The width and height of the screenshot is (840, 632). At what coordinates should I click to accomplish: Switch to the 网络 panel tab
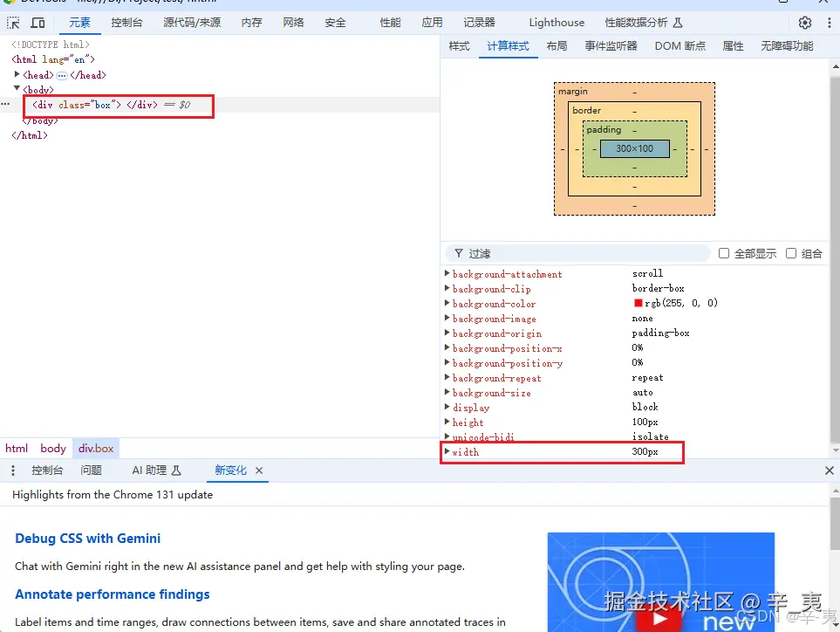pyautogui.click(x=293, y=22)
